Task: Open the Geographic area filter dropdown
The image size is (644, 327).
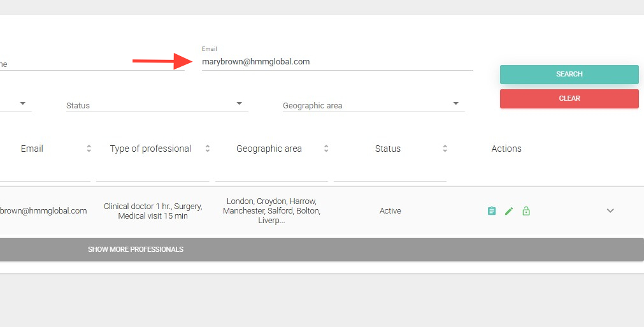Action: (x=456, y=103)
